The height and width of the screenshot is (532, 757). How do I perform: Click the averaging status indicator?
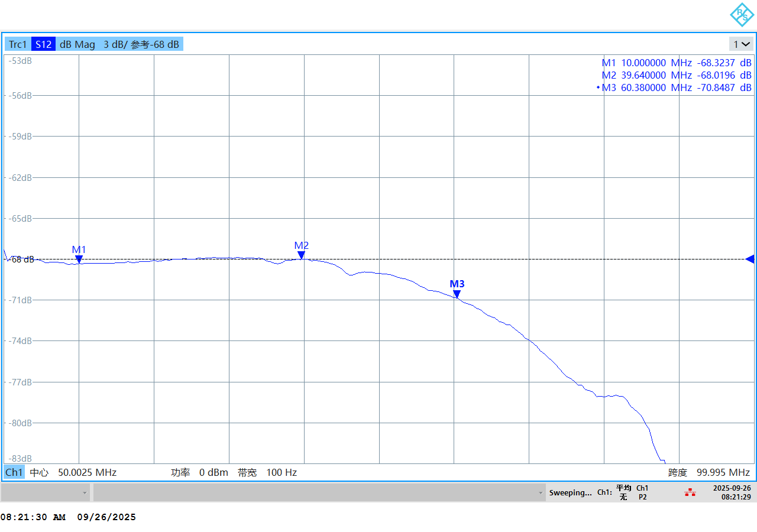click(x=623, y=492)
